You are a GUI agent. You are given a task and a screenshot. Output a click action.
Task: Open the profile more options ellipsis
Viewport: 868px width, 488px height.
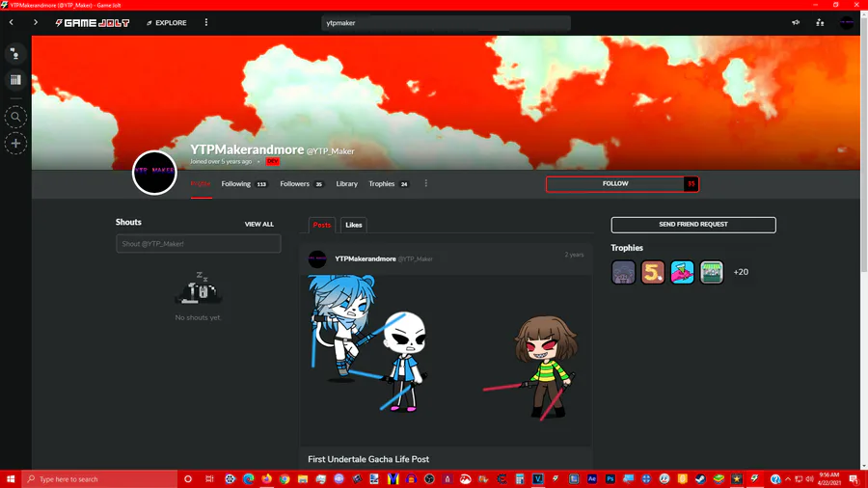point(425,183)
